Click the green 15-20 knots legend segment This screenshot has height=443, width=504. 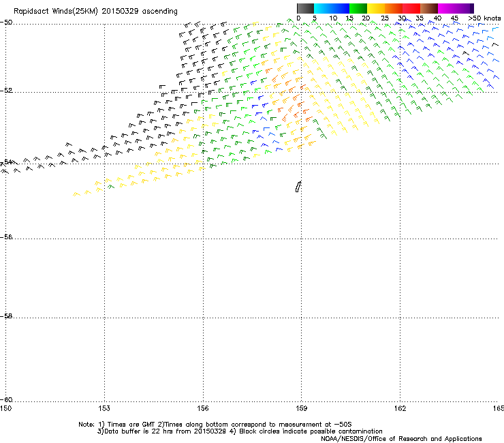click(358, 8)
